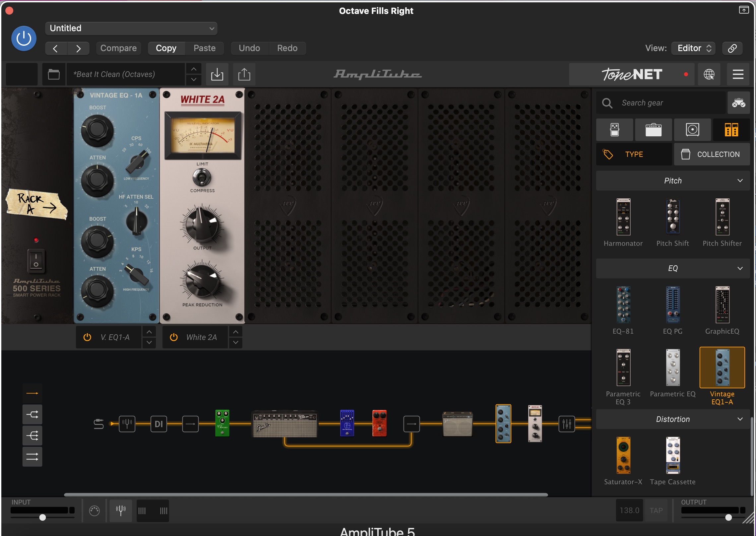
Task: Select the stomp pedal gear category tab
Action: click(614, 130)
